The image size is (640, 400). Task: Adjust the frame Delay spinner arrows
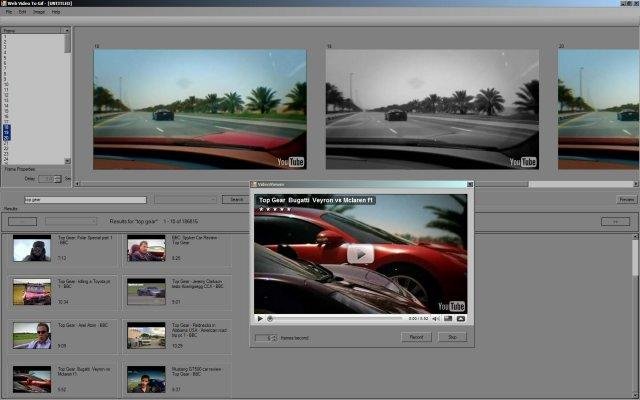(59, 178)
